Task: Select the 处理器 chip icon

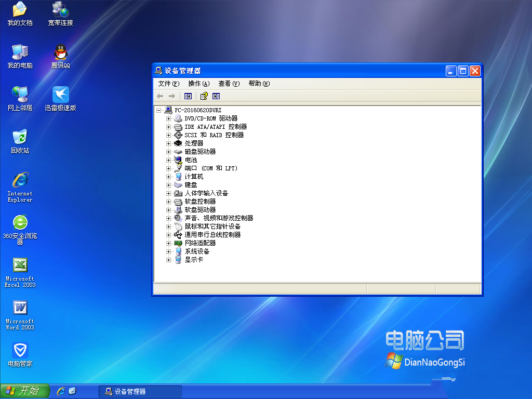Action: (x=178, y=143)
